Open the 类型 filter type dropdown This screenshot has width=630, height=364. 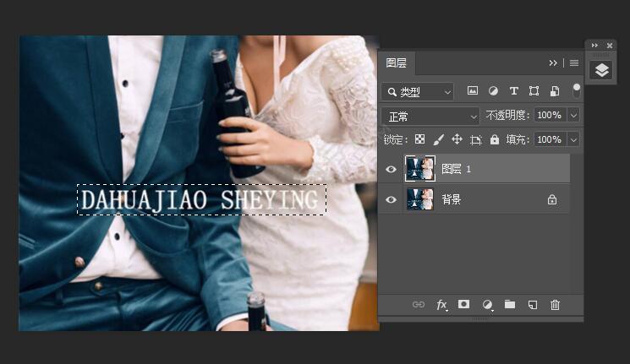click(x=417, y=91)
